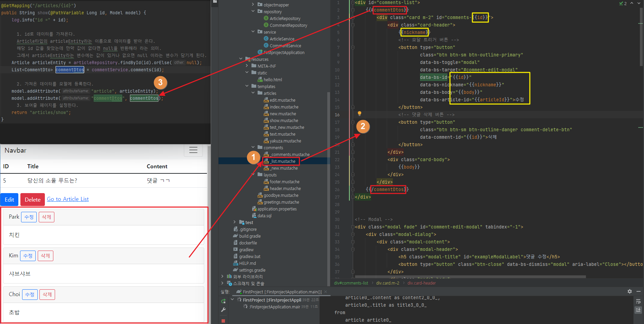Click div#comments-list breadcrumb
Image resolution: width=644 pixels, height=324 pixels.
click(351, 283)
